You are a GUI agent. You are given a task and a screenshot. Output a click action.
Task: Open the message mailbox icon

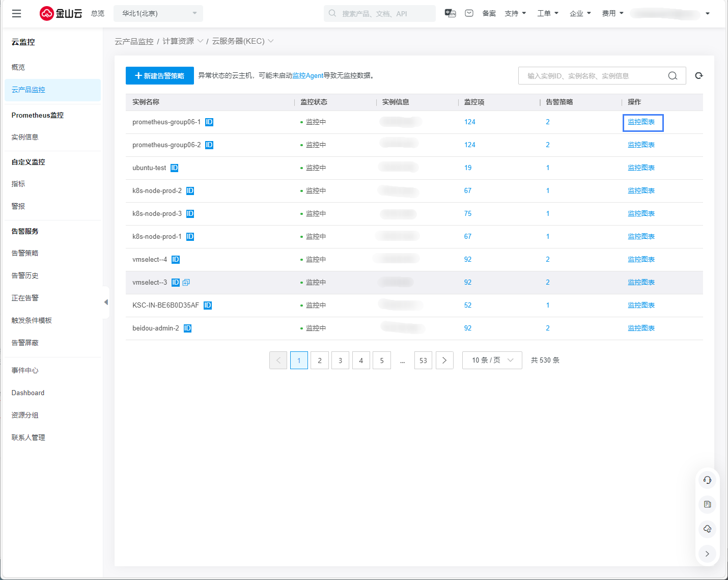click(469, 13)
